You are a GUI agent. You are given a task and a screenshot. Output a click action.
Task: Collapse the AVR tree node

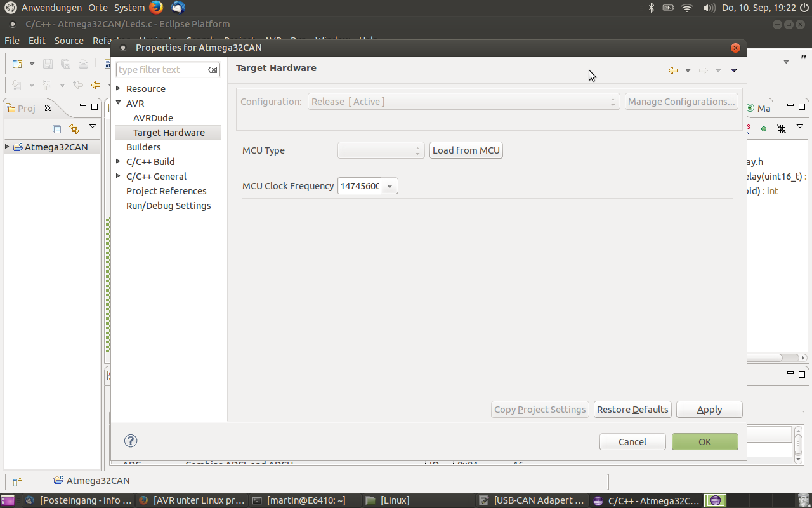coord(117,103)
